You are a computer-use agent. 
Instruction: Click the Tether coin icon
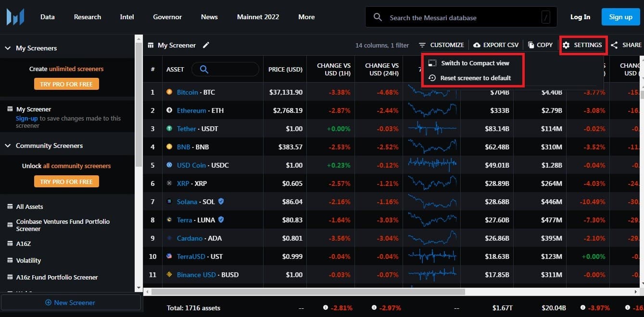tap(169, 129)
